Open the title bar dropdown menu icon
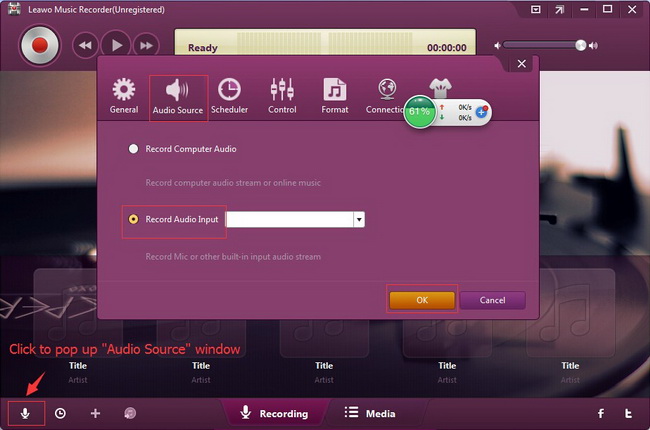The height and width of the screenshot is (430, 650). click(x=536, y=9)
